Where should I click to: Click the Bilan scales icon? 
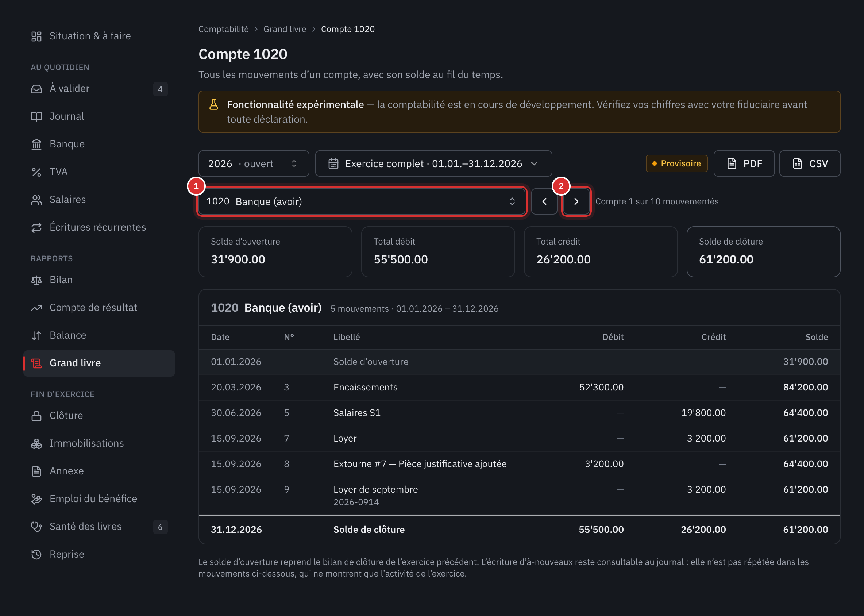pyautogui.click(x=36, y=280)
